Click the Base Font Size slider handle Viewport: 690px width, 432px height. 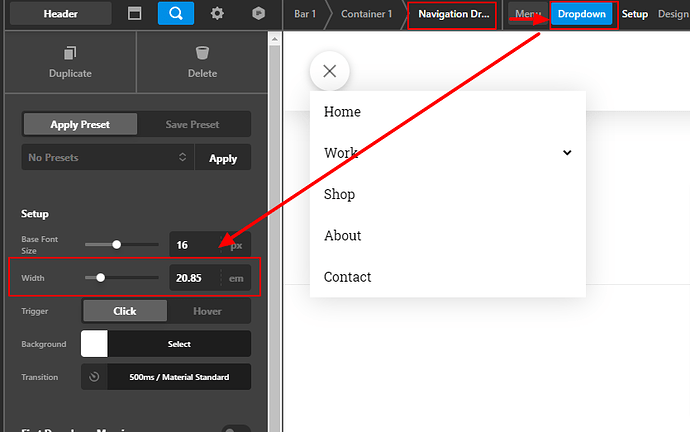pos(116,245)
